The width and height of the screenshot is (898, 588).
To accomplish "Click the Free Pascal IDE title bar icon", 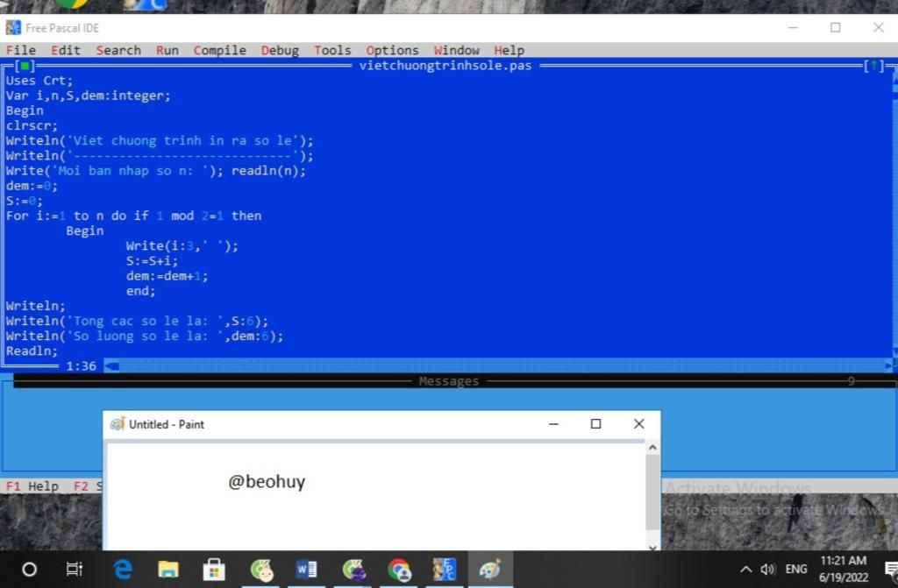I will coord(13,27).
